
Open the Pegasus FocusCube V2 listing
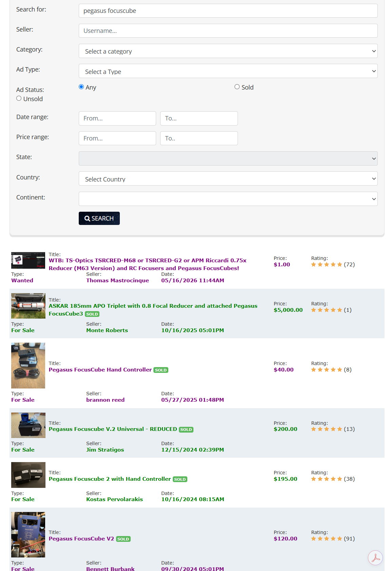click(x=81, y=538)
